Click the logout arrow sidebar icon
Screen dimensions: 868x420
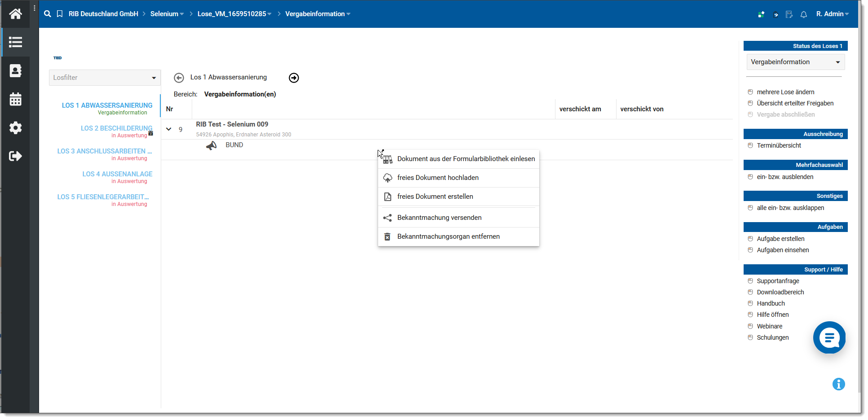[x=15, y=156]
